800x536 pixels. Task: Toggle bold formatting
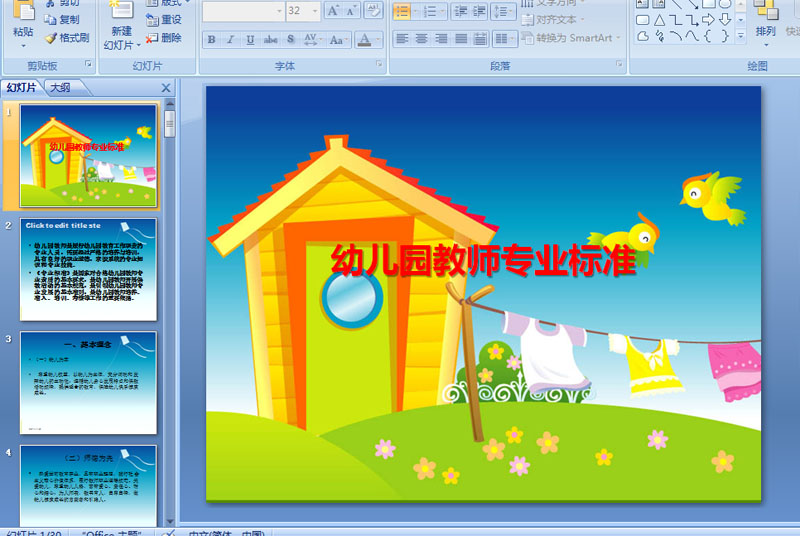point(212,40)
